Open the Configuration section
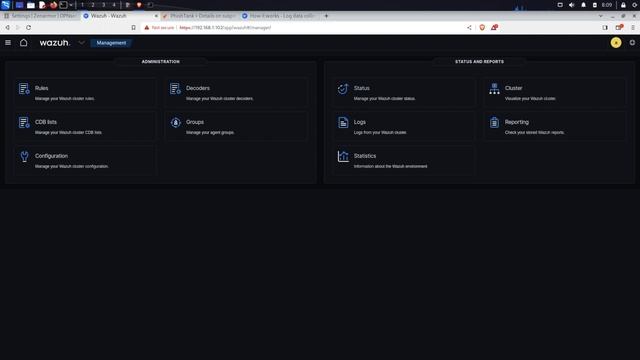640x360 pixels. pyautogui.click(x=51, y=156)
